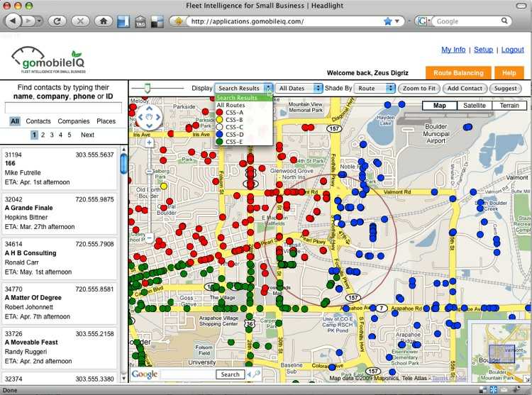Choose the CSS-D route option

[x=243, y=135]
